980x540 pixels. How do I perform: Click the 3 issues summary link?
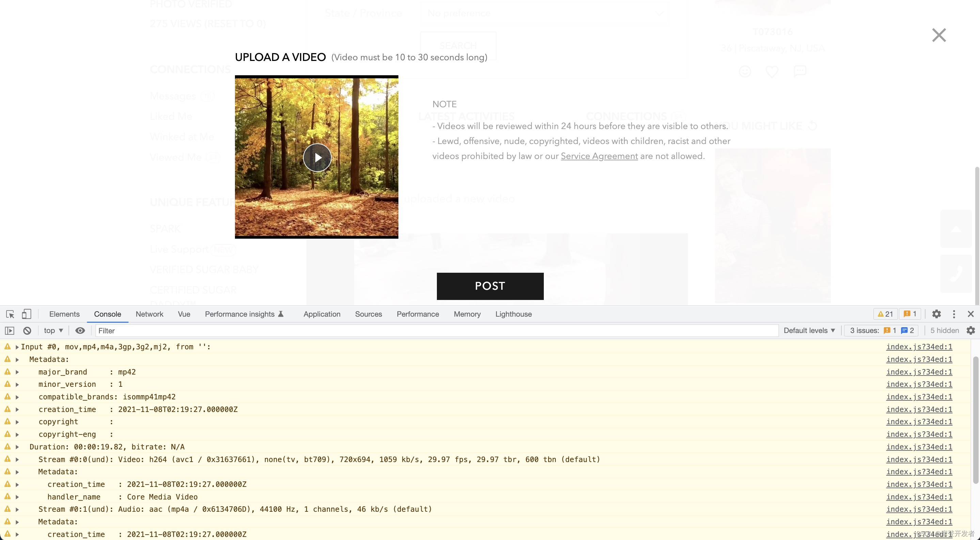pos(882,331)
